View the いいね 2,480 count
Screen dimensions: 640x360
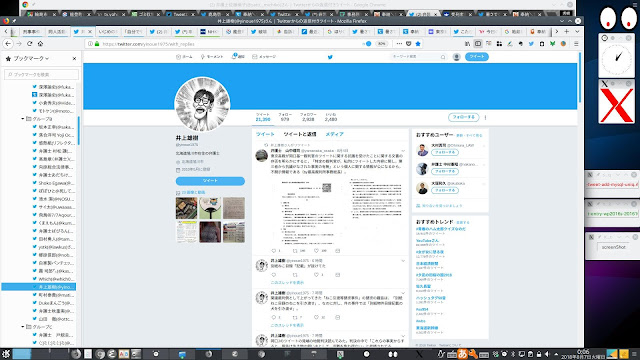pos(331,117)
